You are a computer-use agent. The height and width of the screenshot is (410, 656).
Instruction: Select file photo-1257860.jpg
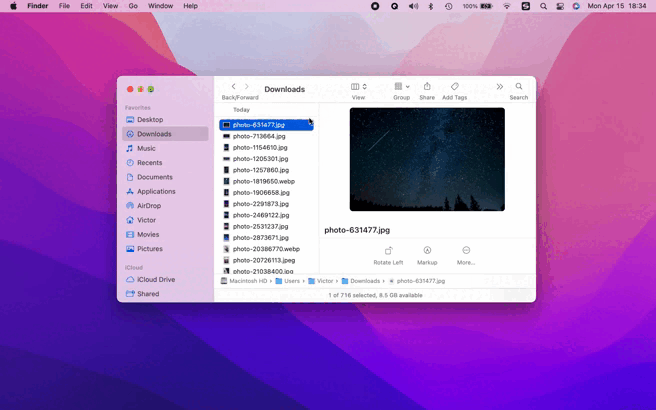tap(266, 170)
